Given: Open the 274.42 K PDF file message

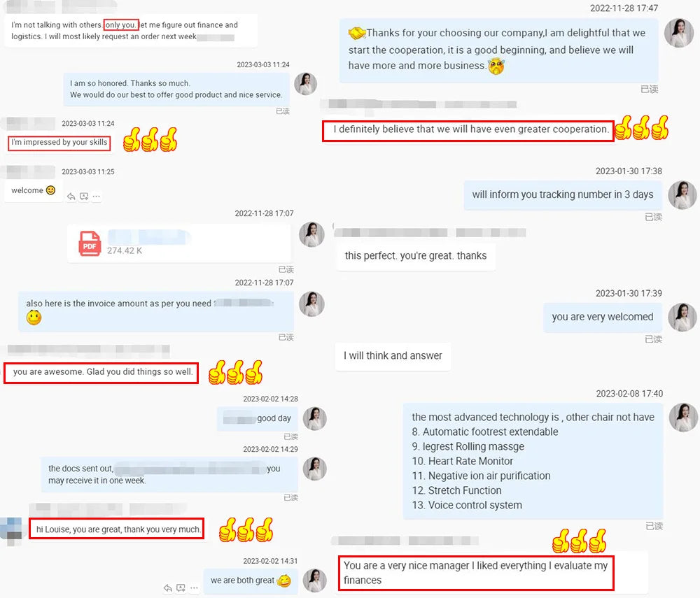Looking at the screenshot, I should [179, 243].
